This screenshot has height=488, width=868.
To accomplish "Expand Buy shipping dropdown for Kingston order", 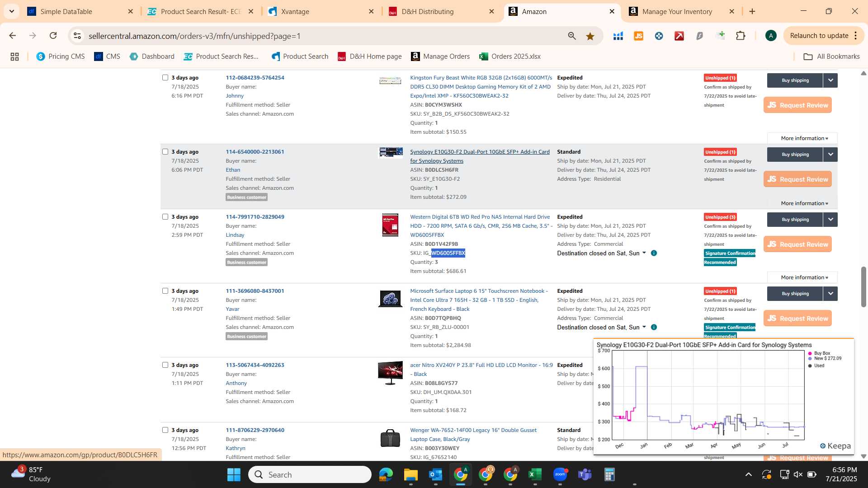I will tap(830, 80).
